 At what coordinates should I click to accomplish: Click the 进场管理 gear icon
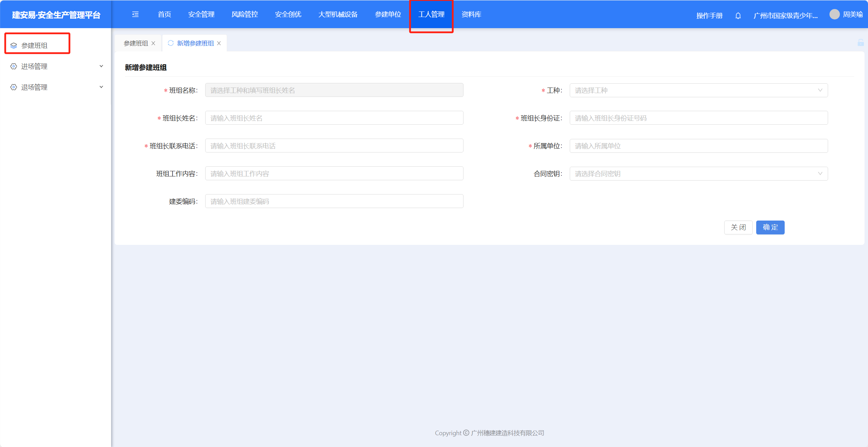[x=14, y=66]
